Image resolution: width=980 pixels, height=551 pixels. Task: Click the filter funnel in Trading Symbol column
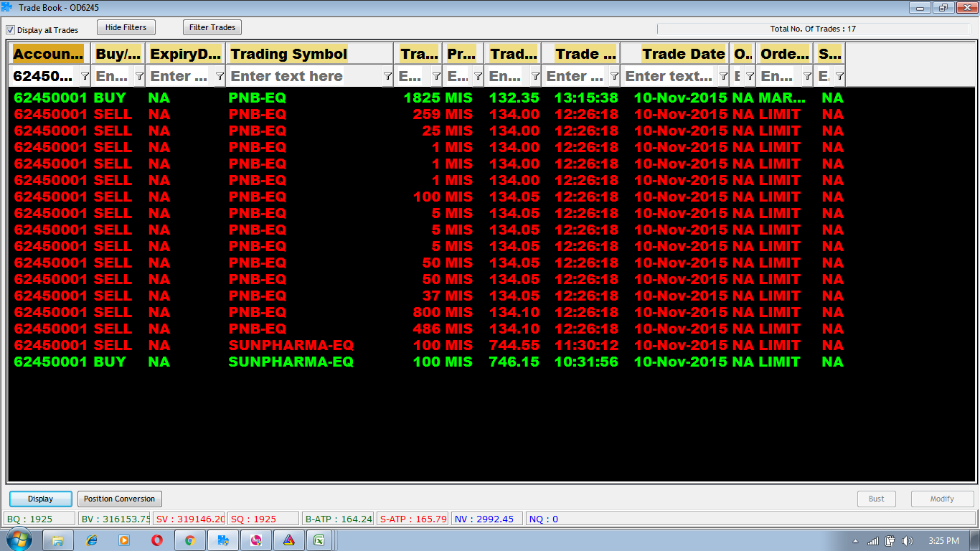click(x=387, y=76)
